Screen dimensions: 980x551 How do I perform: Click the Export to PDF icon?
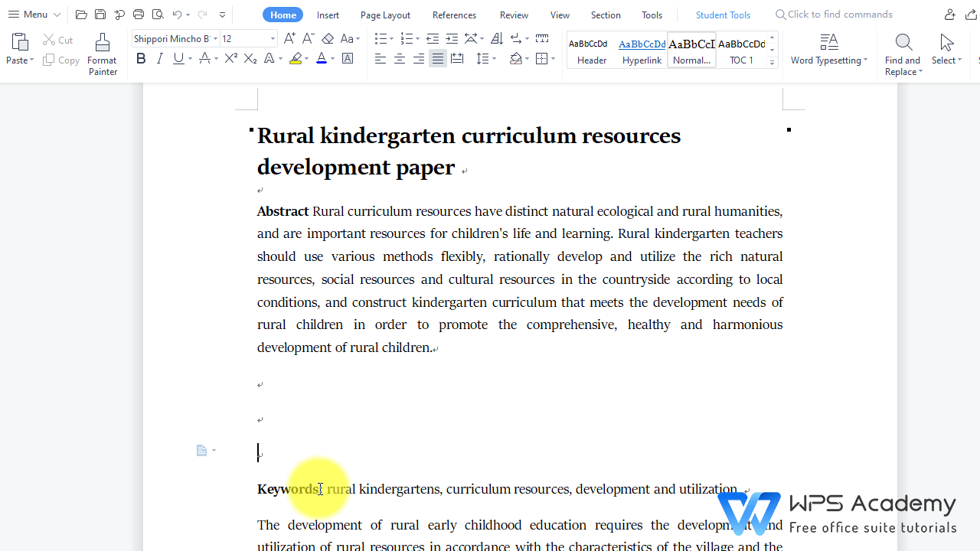[119, 15]
